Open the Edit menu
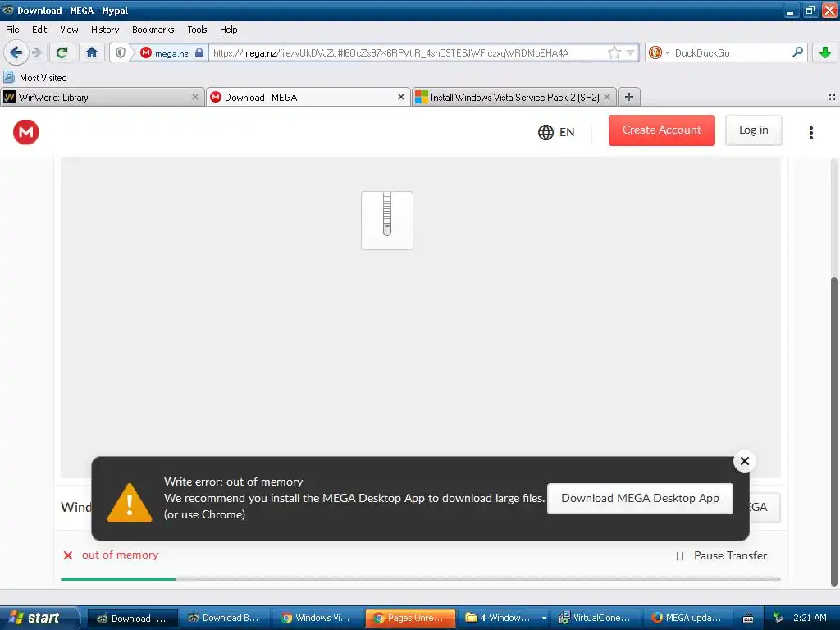840x630 pixels. 39,30
